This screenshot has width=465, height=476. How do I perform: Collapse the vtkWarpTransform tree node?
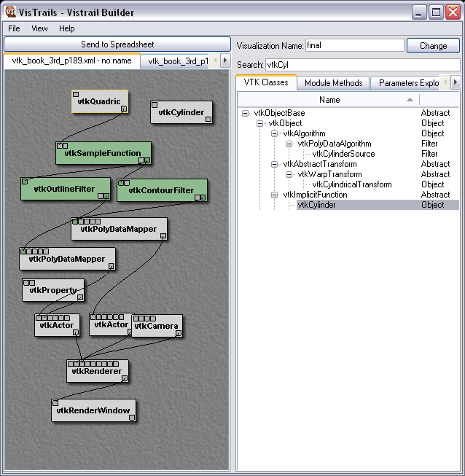click(289, 174)
